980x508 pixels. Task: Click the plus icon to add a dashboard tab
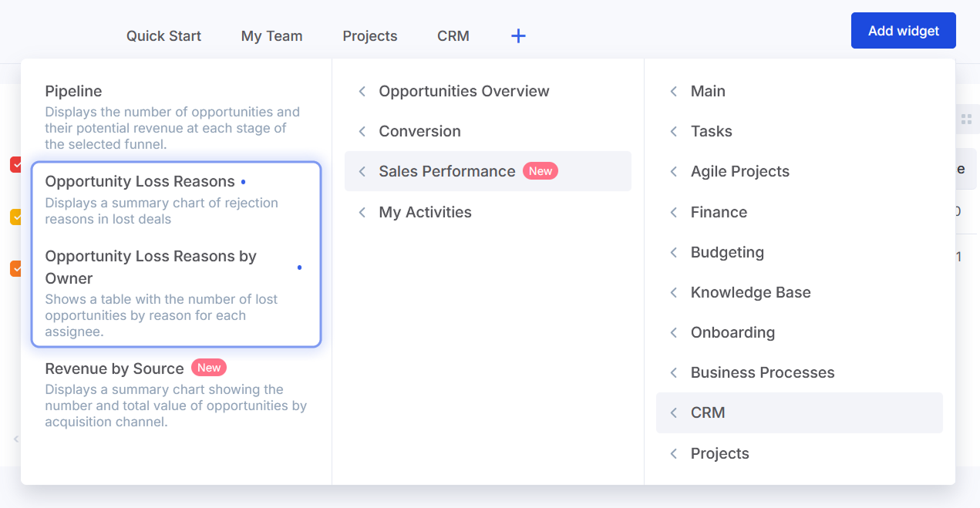pos(518,35)
